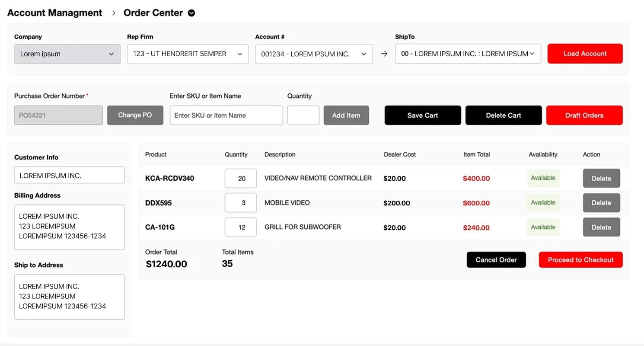Edit quantity for KCA-RCDV340

tap(241, 178)
